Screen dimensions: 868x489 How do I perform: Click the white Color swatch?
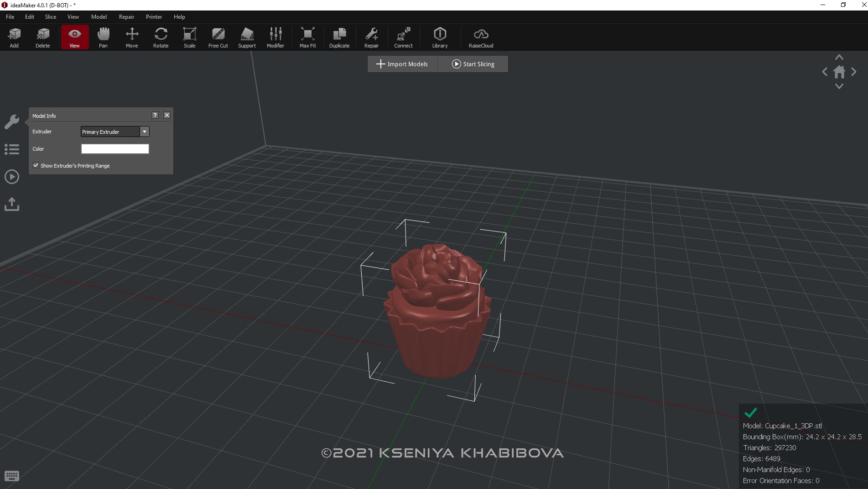[x=115, y=149]
